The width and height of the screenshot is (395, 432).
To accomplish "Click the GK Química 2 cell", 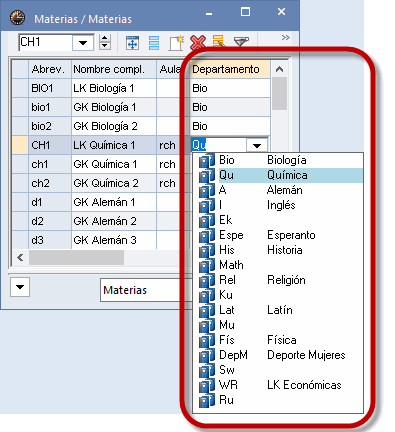I will (x=114, y=183).
